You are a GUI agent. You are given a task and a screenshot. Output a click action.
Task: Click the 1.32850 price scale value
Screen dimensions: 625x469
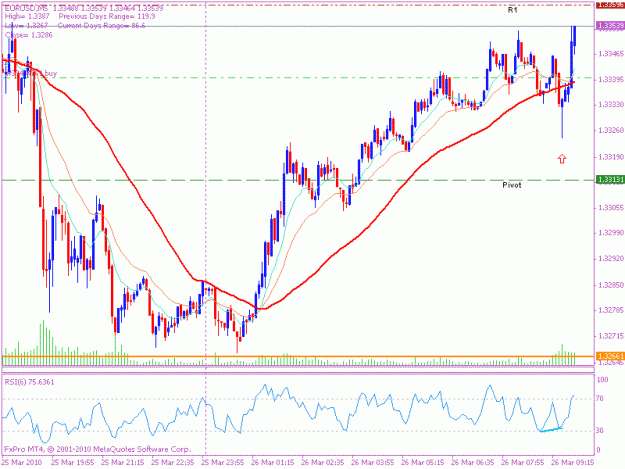(611, 285)
